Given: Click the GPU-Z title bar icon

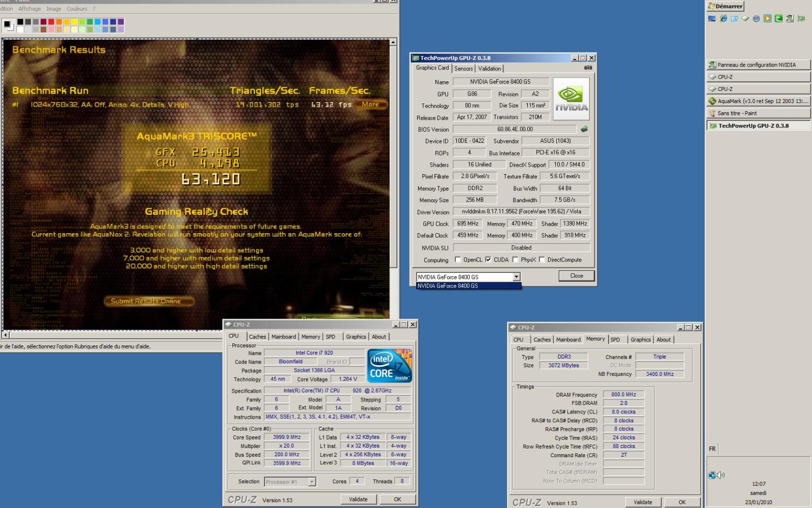Looking at the screenshot, I should tap(416, 58).
